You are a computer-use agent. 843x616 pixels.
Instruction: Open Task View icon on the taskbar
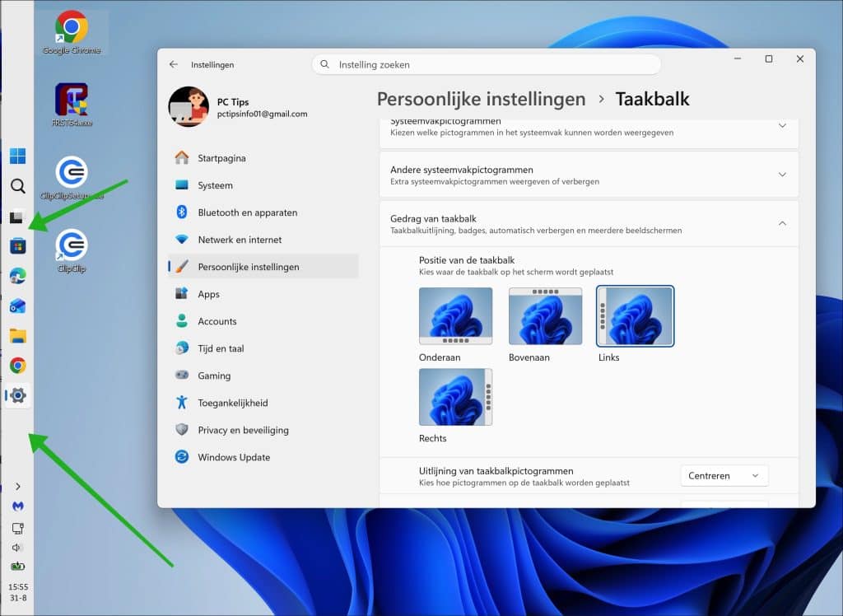pyautogui.click(x=16, y=217)
